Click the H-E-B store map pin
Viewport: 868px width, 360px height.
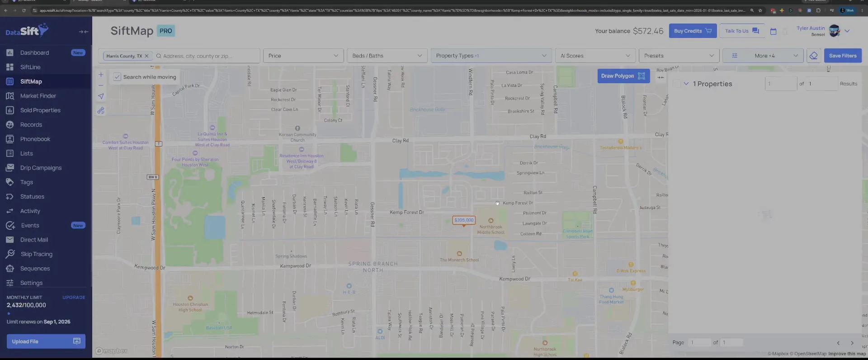coord(349,286)
